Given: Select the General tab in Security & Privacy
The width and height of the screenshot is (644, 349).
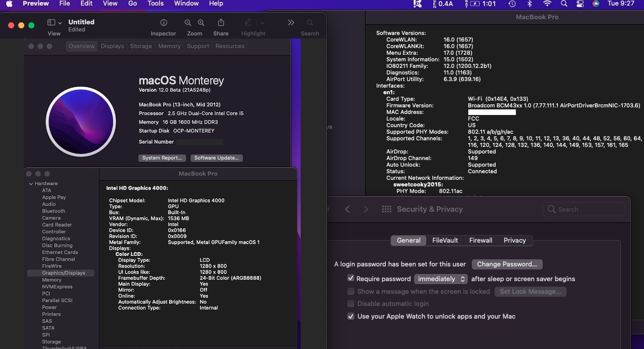Looking at the screenshot, I should [409, 240].
